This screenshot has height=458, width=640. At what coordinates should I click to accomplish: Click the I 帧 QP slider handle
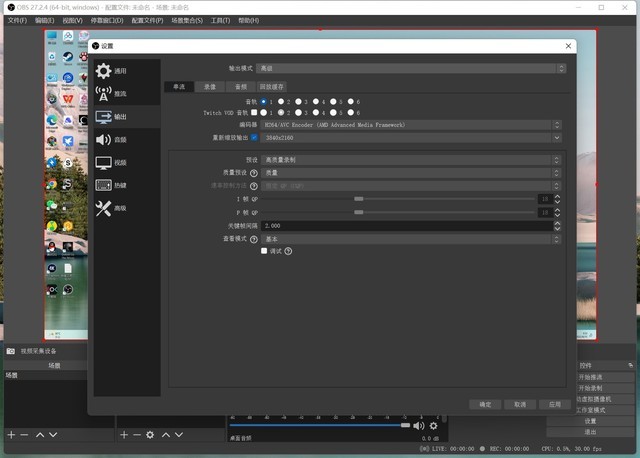[359, 199]
